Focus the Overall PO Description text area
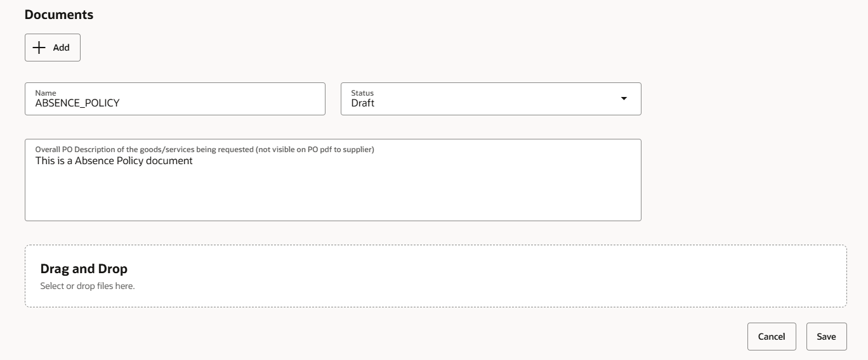The height and width of the screenshot is (360, 868). [333, 180]
